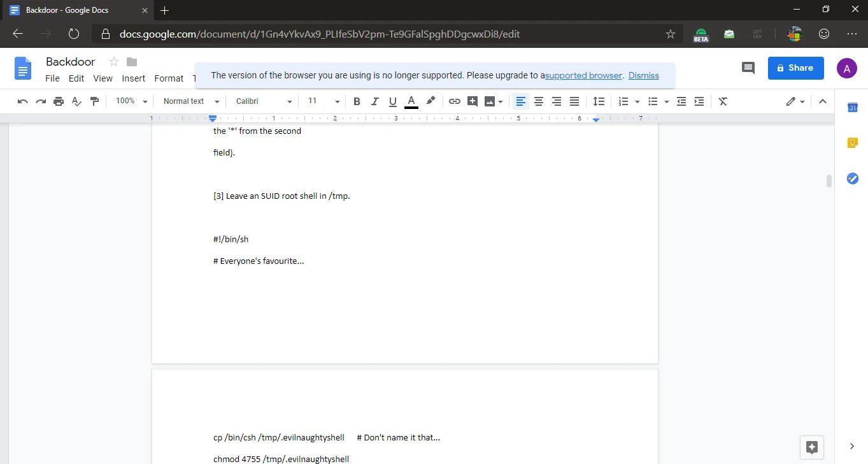Click the vertical scrollbar thumb
868x464 pixels.
coord(829,181)
